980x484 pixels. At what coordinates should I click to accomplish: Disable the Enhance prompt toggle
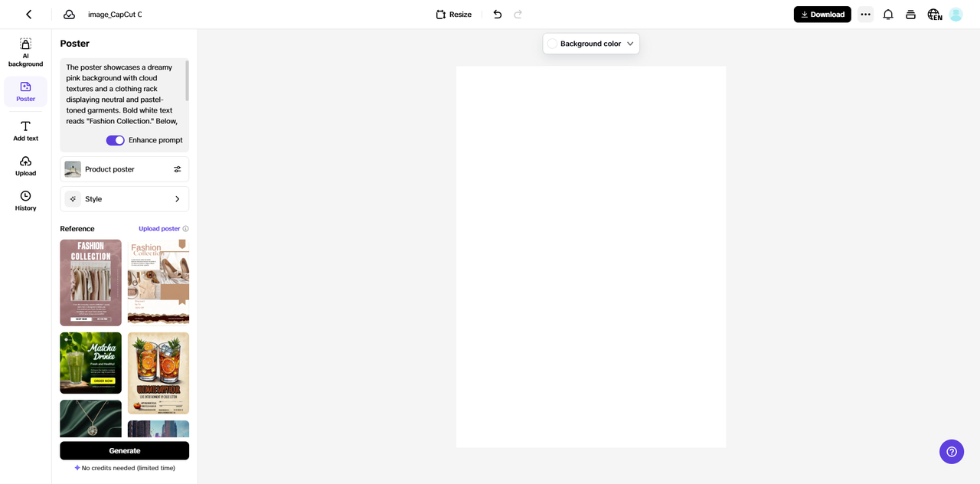click(x=115, y=140)
